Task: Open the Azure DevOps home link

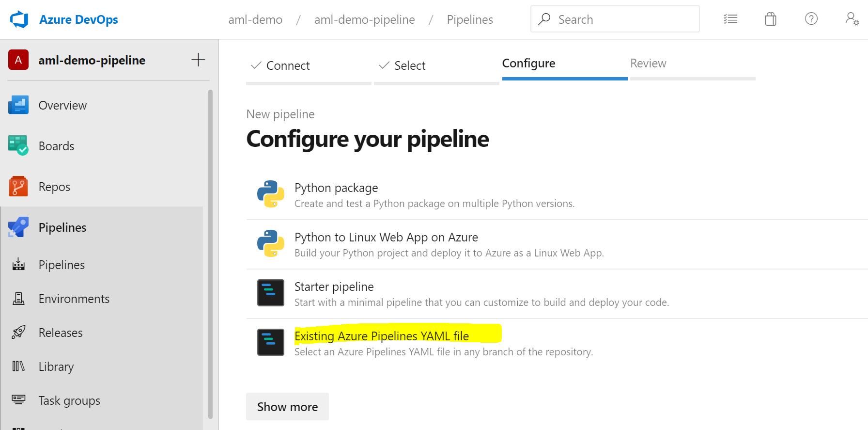Action: (x=78, y=19)
